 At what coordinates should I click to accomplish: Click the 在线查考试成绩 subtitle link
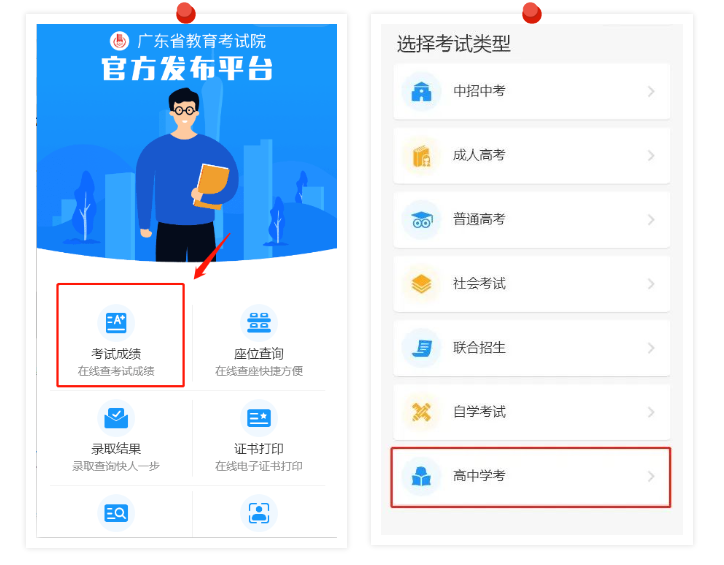(116, 371)
